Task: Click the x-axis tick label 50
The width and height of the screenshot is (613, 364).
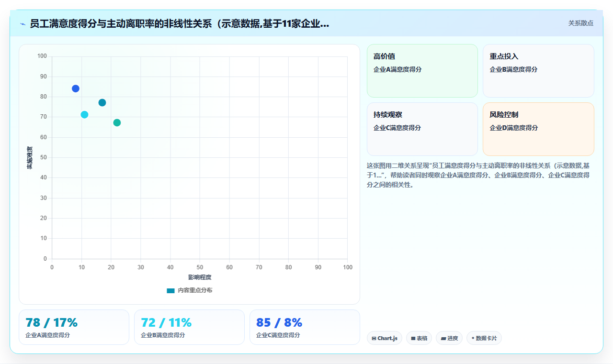Action: [200, 267]
